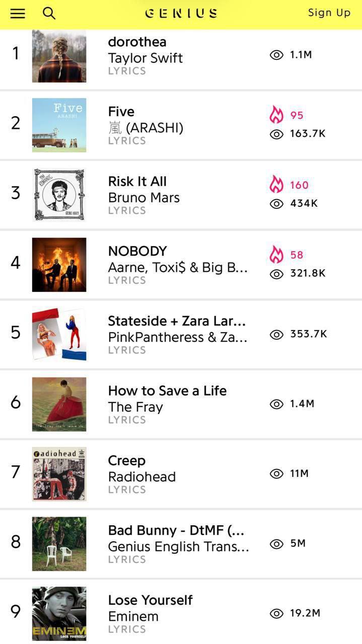This screenshot has height=644, width=362.
Task: Click the flame icon for Risk It All
Action: pos(276,185)
